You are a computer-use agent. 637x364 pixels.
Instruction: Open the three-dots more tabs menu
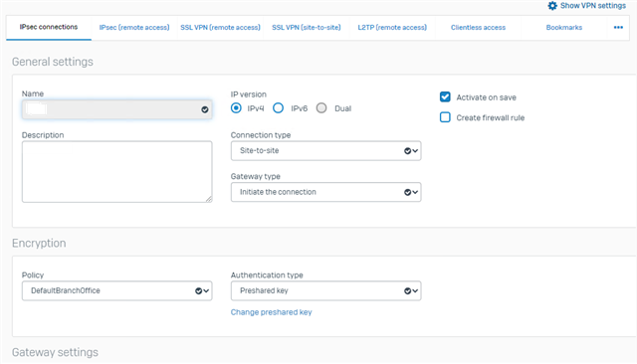618,27
